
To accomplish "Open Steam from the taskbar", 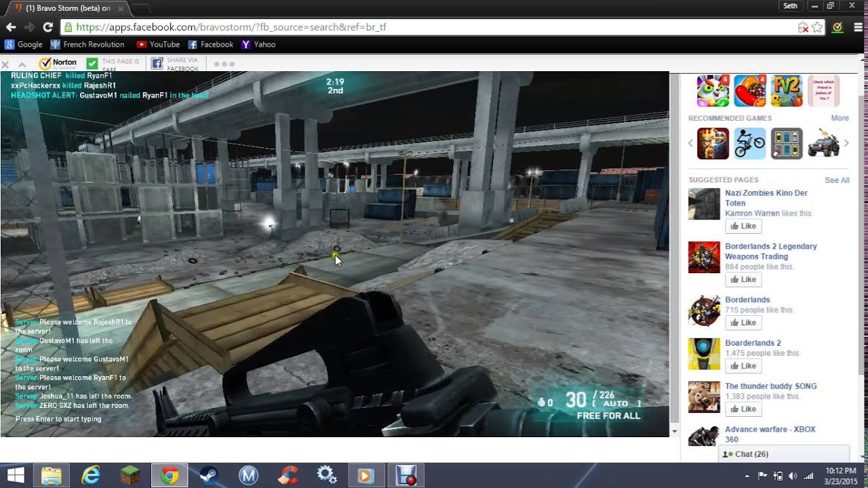I will (x=209, y=475).
